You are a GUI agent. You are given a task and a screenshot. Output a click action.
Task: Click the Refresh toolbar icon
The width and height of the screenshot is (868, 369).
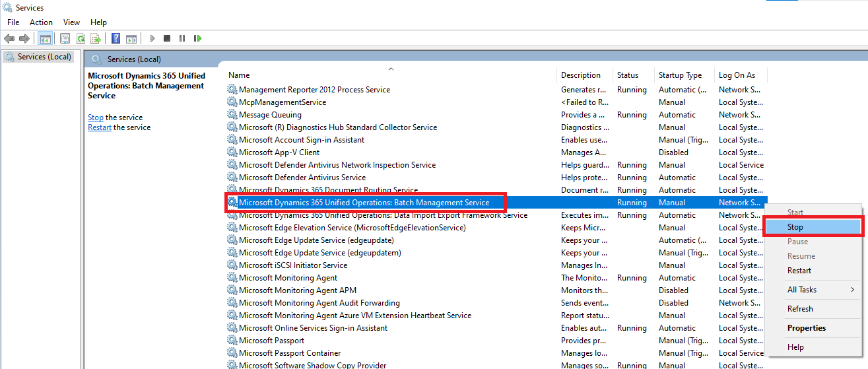[x=81, y=39]
